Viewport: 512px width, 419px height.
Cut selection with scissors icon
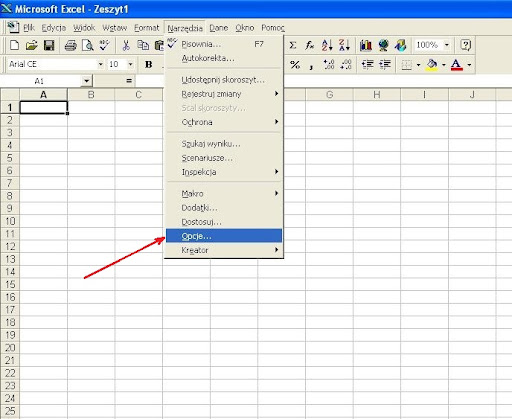pyautogui.click(x=126, y=45)
